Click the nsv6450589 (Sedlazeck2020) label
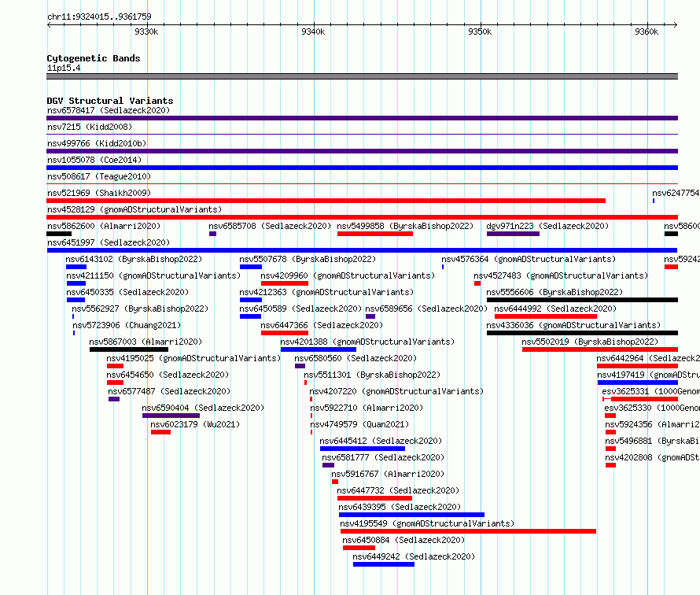 [300, 309]
